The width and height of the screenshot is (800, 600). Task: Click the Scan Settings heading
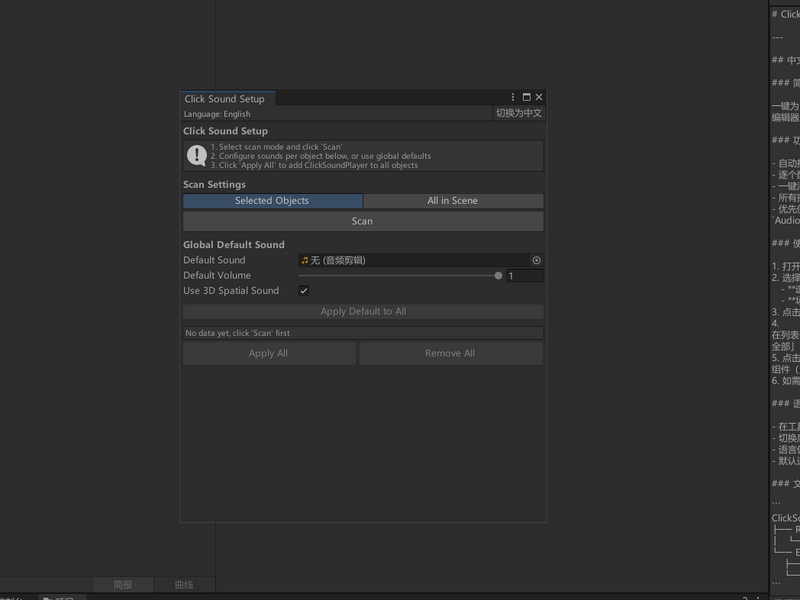tap(214, 185)
